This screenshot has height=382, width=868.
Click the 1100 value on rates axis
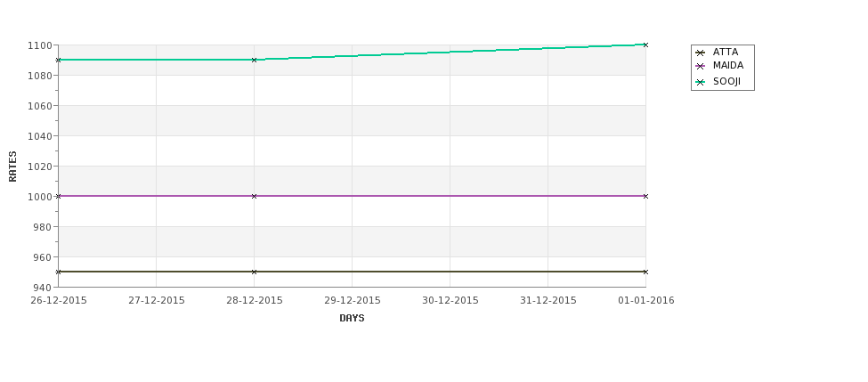coord(40,45)
